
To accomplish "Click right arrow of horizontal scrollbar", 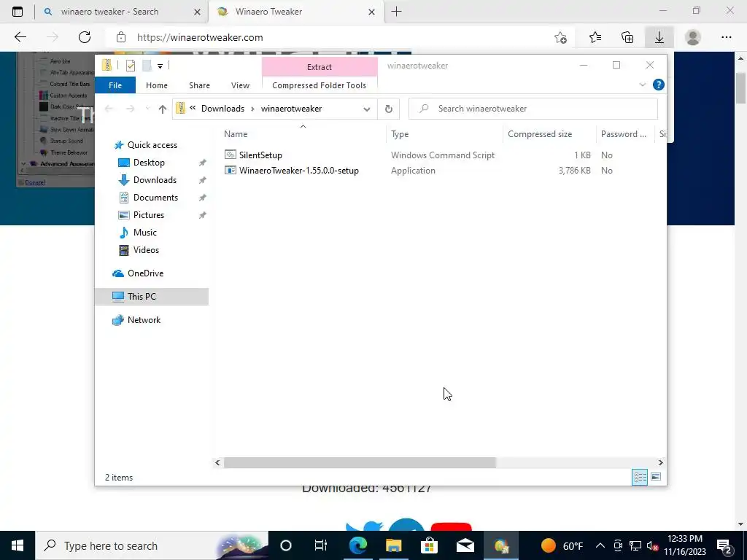I will tap(660, 462).
